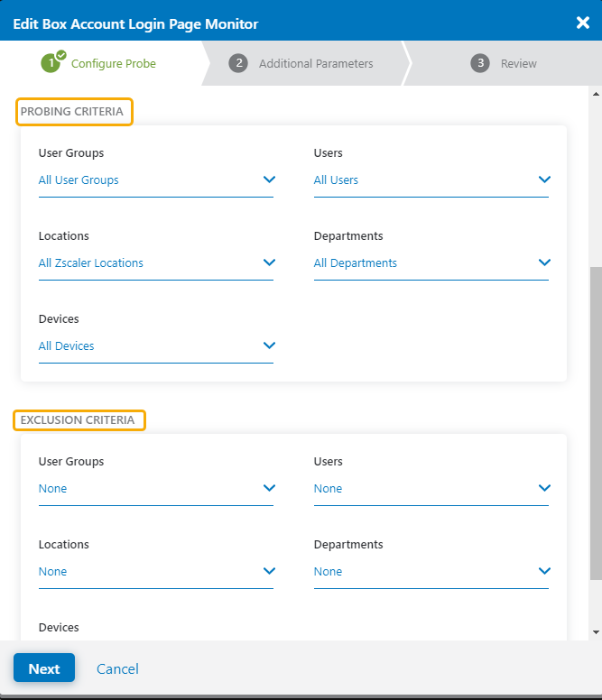Click the scrollbar down arrow
The height and width of the screenshot is (700, 602).
(x=595, y=632)
